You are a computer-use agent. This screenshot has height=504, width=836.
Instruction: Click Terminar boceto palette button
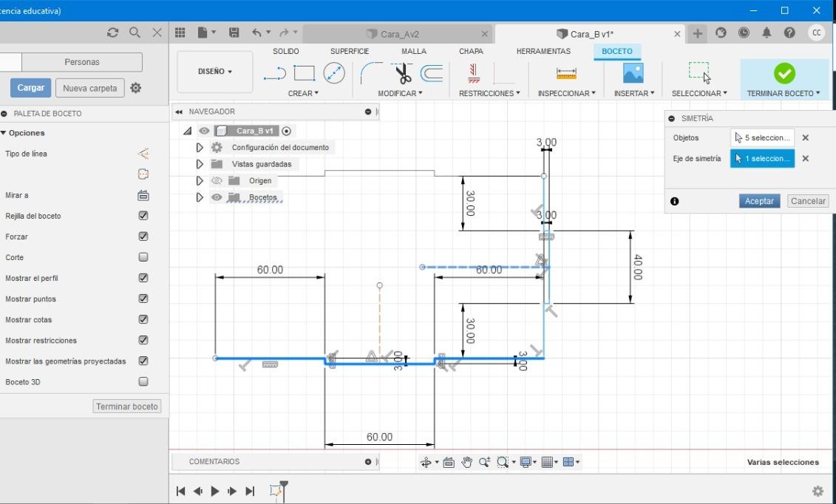pyautogui.click(x=127, y=406)
